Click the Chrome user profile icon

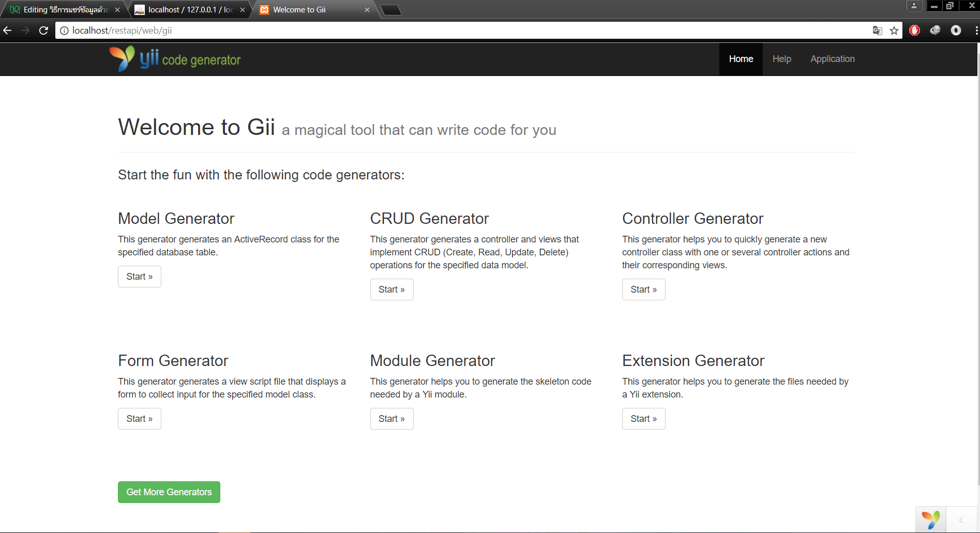(x=914, y=6)
